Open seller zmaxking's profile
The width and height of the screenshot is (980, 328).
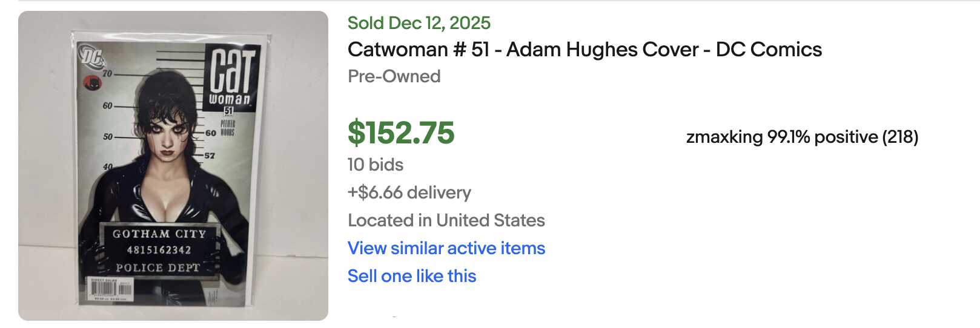pos(724,137)
